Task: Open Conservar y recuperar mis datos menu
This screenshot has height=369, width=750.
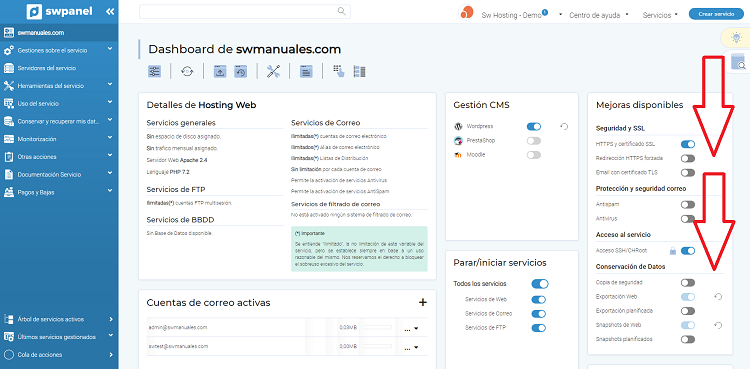Action: [59, 121]
